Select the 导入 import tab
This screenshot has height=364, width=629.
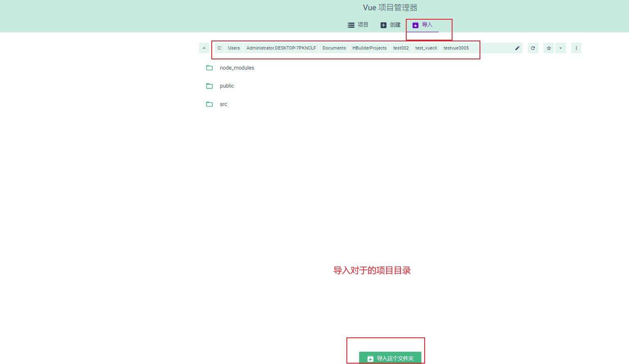click(x=422, y=25)
